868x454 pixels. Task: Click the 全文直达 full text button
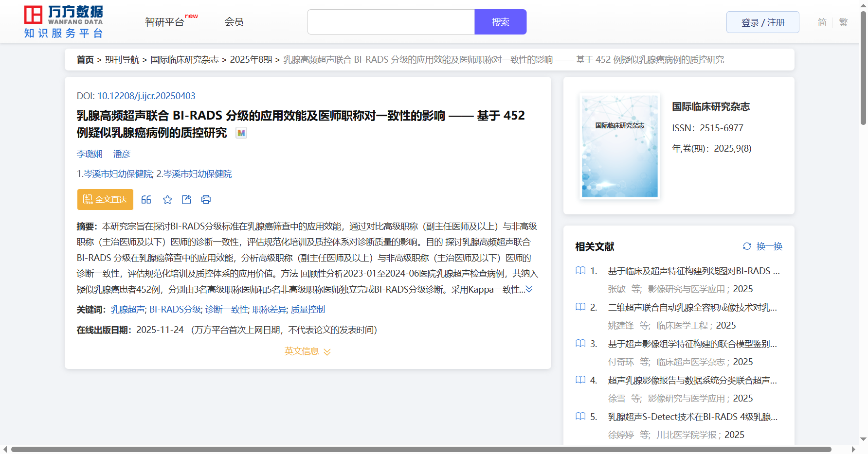pos(105,200)
